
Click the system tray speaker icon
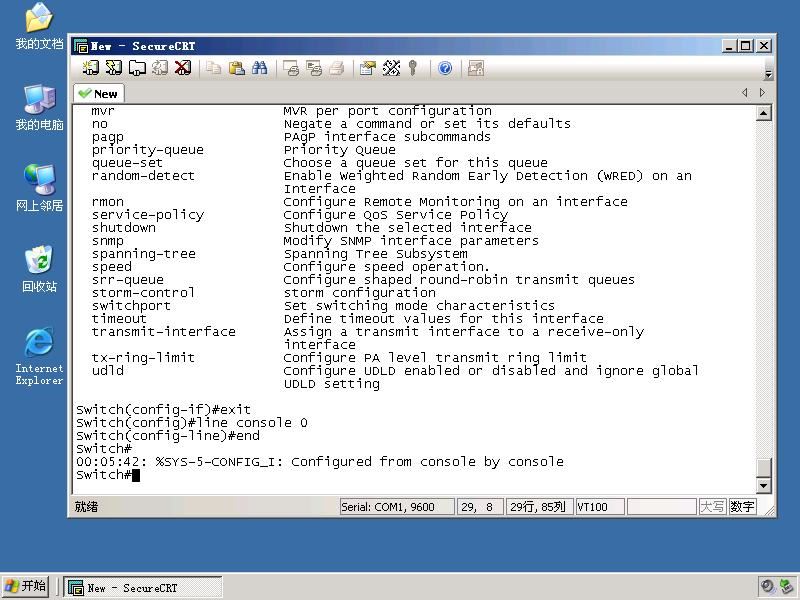(767, 586)
